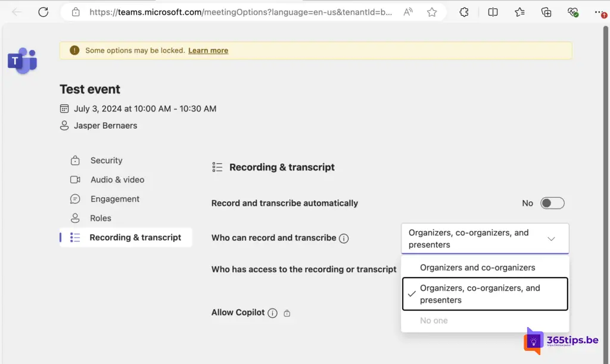Open browser Collections icon
610x364 pixels.
pos(546,12)
